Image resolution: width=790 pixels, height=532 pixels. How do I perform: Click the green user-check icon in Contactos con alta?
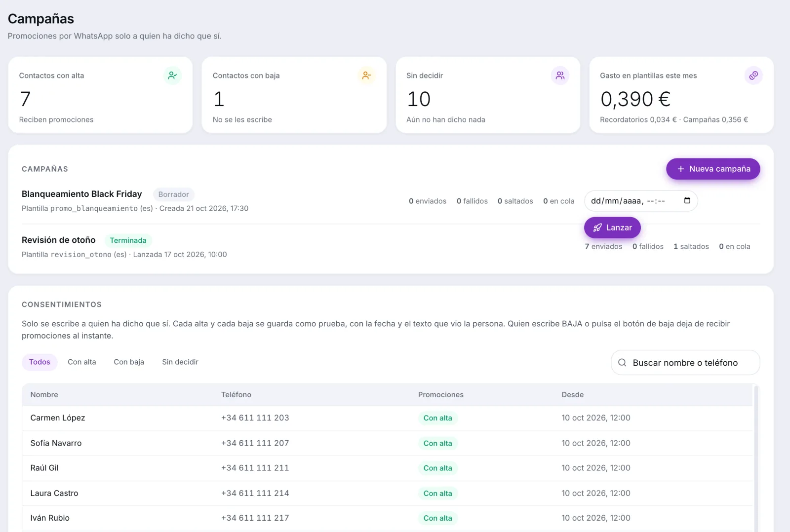[x=172, y=76]
